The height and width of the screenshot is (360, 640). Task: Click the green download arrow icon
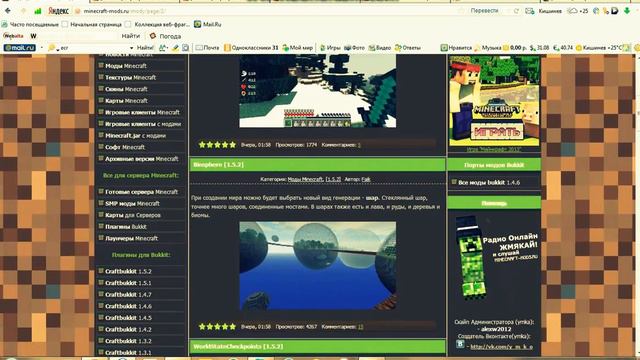tap(627, 11)
